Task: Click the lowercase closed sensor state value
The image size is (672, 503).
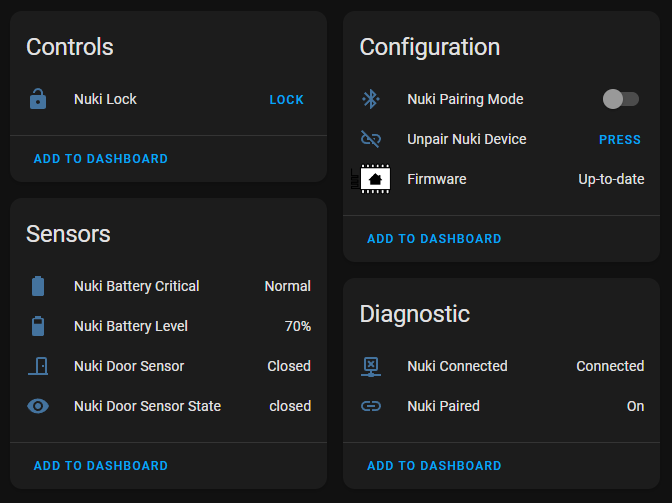Action: click(290, 406)
